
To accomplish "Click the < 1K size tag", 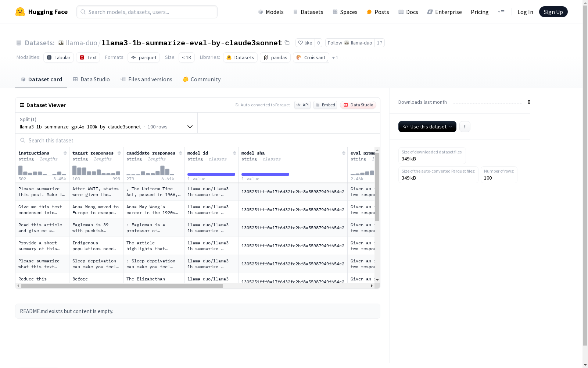I will [187, 57].
